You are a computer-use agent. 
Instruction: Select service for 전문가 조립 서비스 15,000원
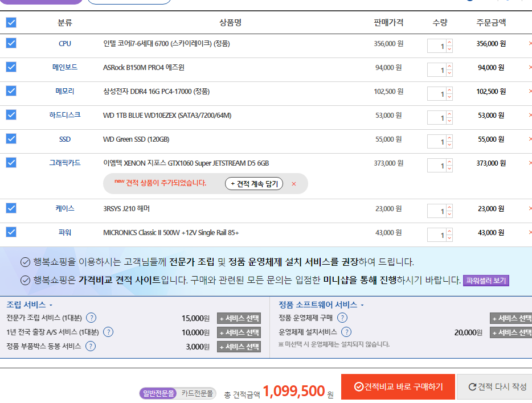pos(239,318)
